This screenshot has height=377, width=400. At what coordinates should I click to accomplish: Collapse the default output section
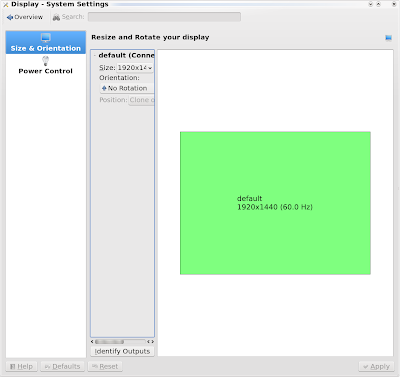click(x=95, y=55)
